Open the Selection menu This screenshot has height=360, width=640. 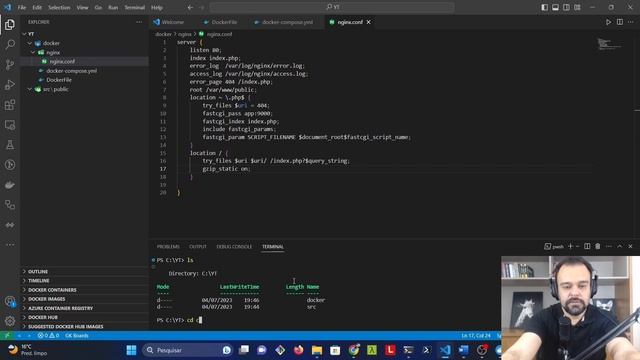[x=59, y=7]
